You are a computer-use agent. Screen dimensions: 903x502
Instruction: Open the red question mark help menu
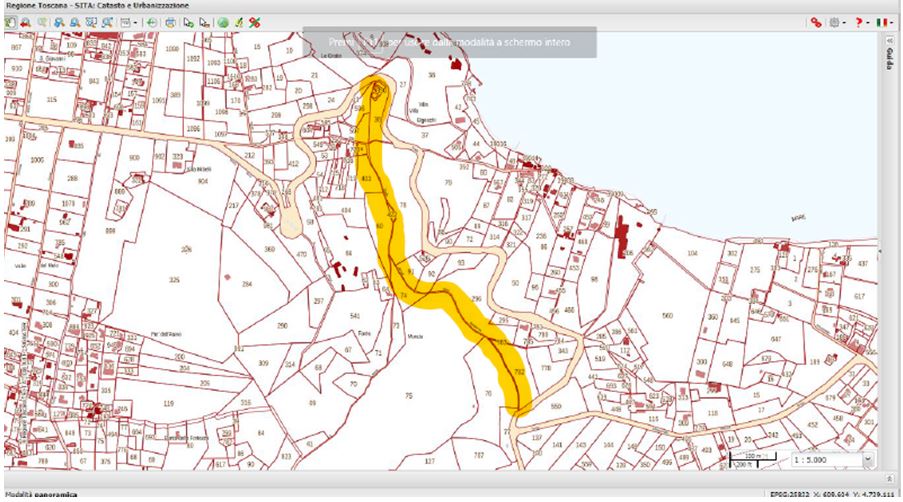pyautogui.click(x=860, y=21)
